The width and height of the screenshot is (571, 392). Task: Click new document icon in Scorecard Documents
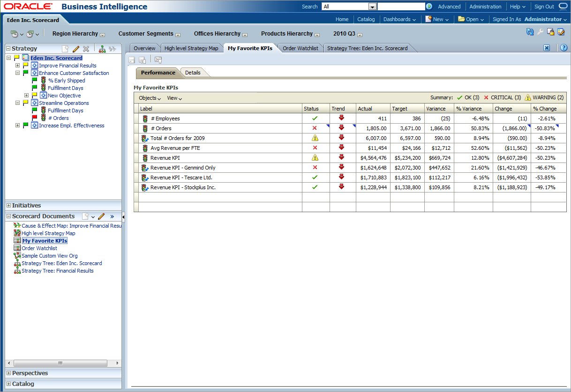85,216
